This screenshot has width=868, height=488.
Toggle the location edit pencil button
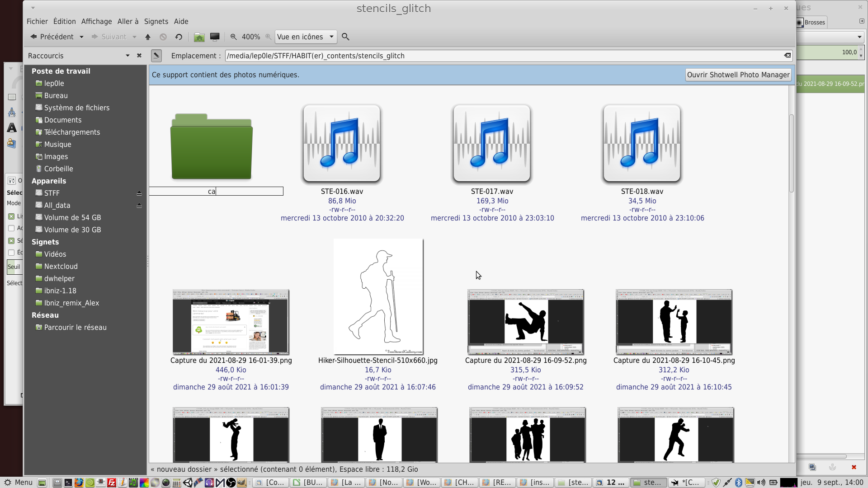click(x=156, y=56)
